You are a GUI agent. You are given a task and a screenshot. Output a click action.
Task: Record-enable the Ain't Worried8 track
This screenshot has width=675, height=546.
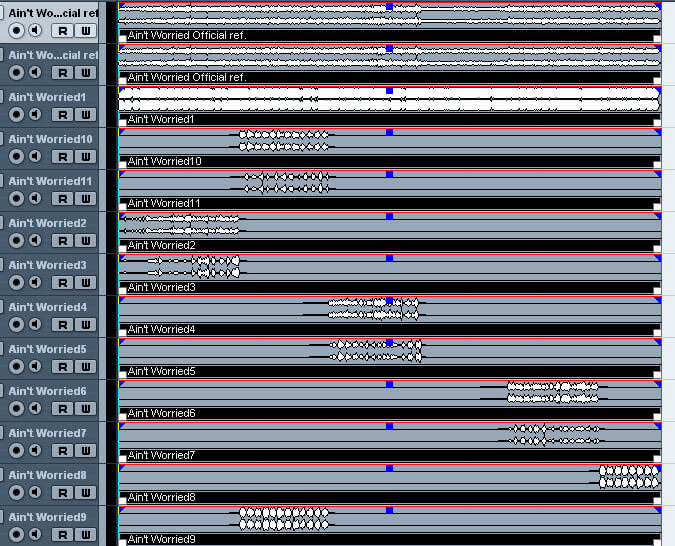pyautogui.click(x=16, y=492)
